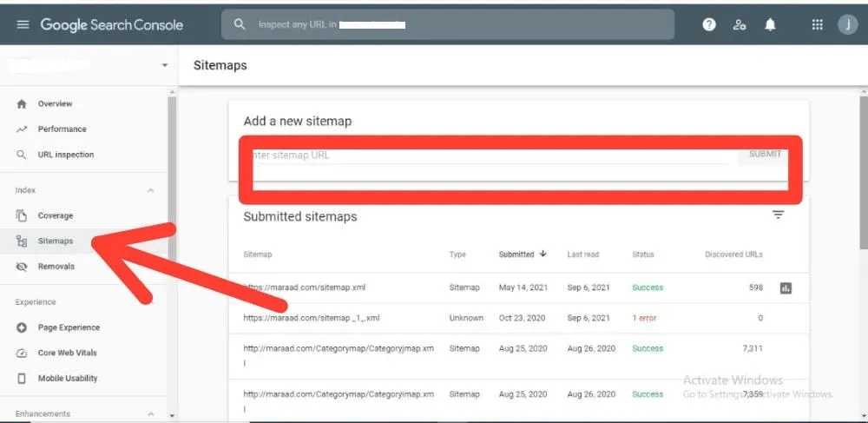868x423 pixels.
Task: Open URL inspection from sidebar
Action: tap(66, 155)
